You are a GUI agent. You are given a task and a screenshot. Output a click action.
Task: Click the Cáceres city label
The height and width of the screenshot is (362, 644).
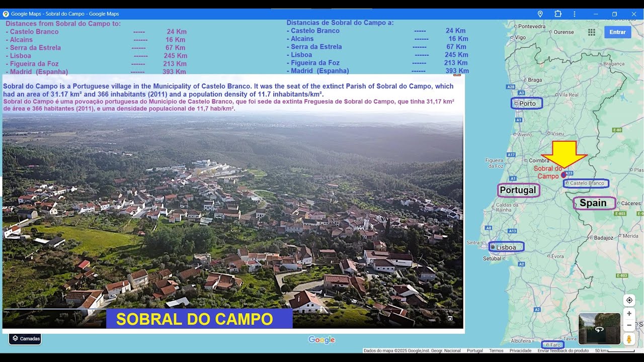pos(631,203)
